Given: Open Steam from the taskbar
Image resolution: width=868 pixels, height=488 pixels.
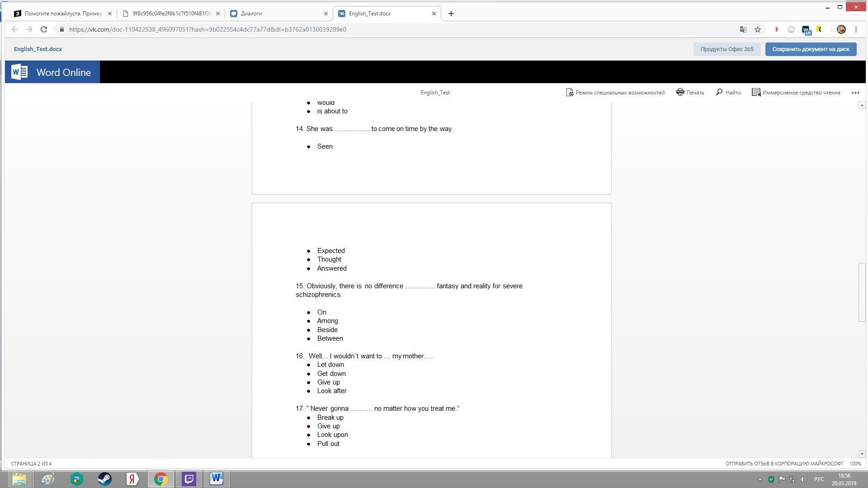Looking at the screenshot, I should click(104, 479).
